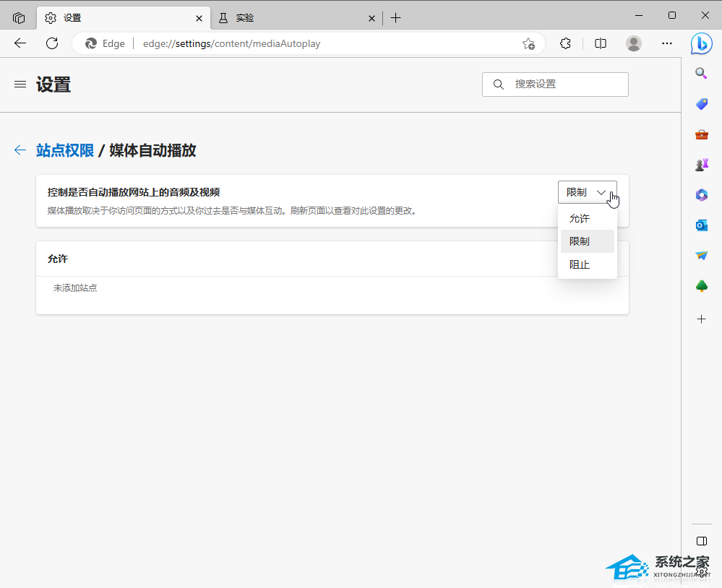
Task: Open the settings hamburger menu
Action: pos(20,85)
